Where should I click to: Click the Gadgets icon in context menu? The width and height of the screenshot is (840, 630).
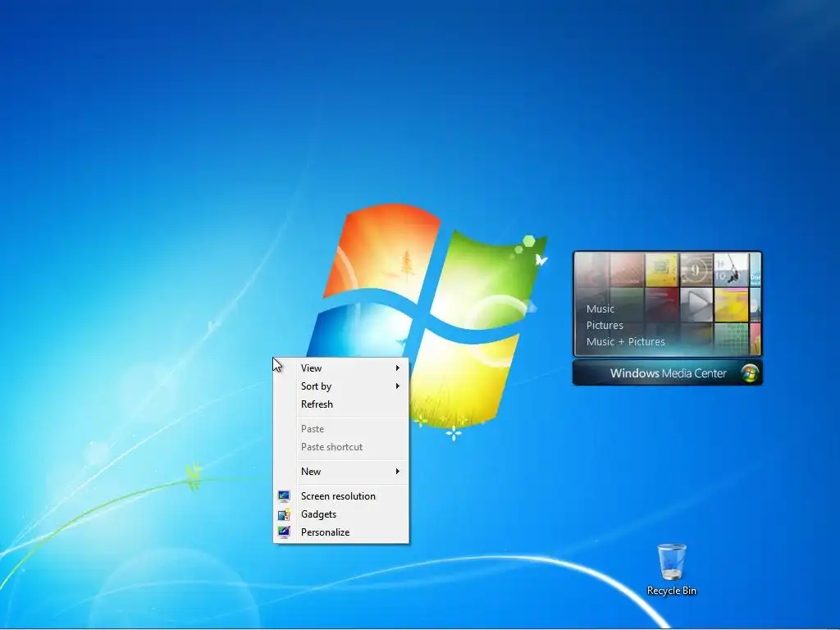pyautogui.click(x=284, y=514)
